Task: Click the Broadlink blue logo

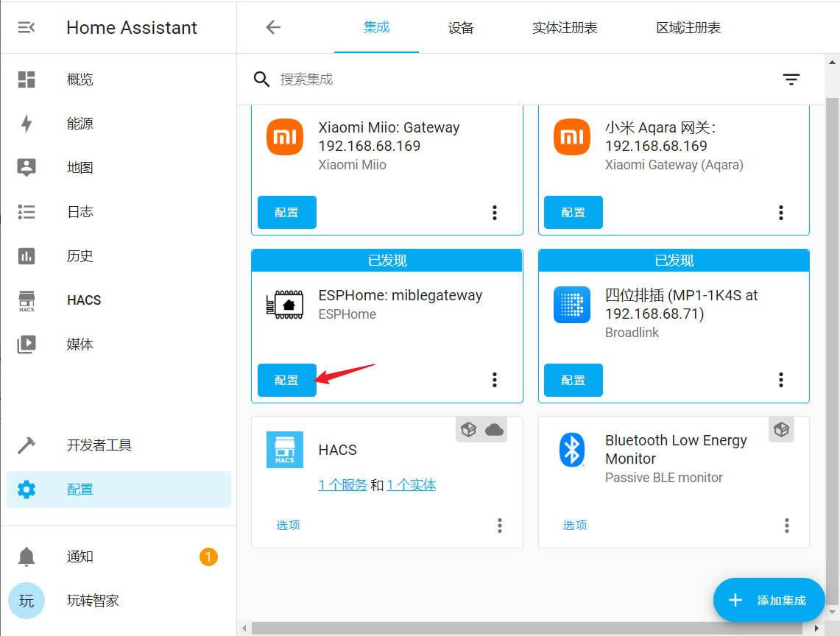Action: click(x=571, y=305)
